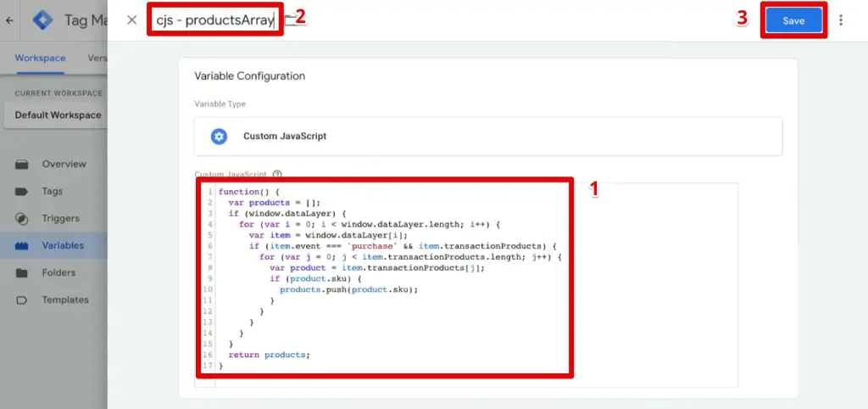Go to Triggers in the sidebar
The image size is (868, 409).
pos(61,218)
